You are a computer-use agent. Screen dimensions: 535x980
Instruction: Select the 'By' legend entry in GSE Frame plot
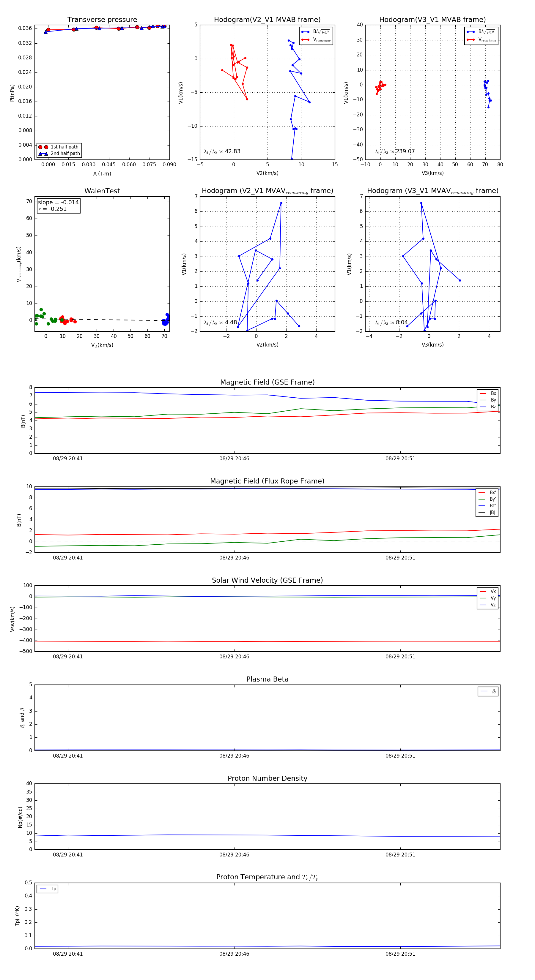[x=488, y=400]
